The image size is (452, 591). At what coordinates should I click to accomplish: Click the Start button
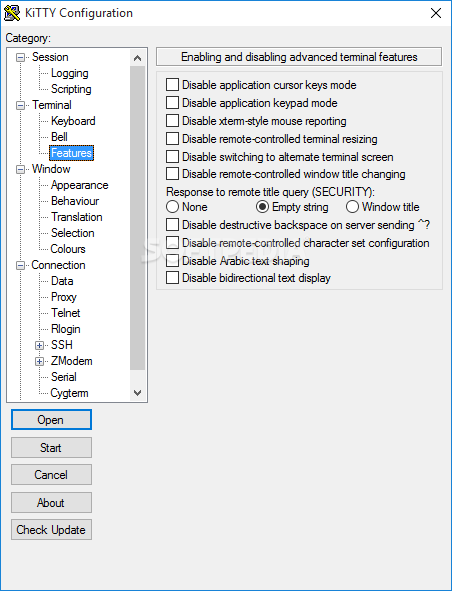pyautogui.click(x=51, y=447)
